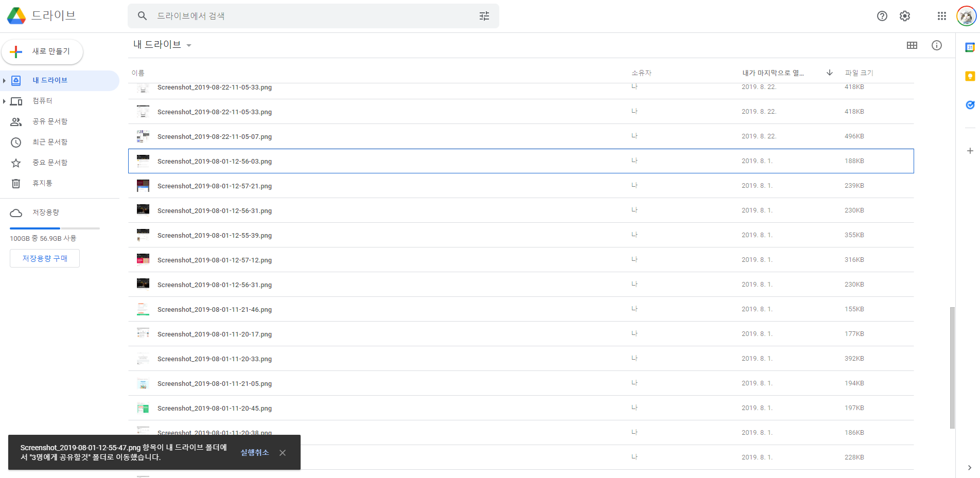The image size is (980, 478).
Task: Add side panel add-ons plus icon
Action: coord(970,151)
